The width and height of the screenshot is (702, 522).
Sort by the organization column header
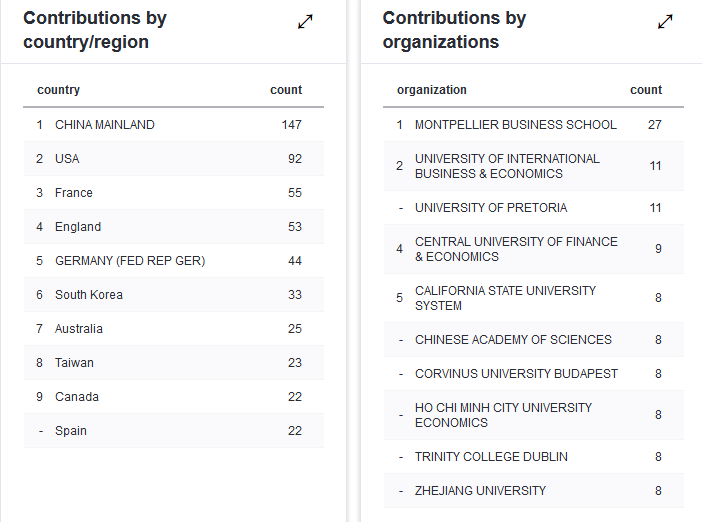pos(431,90)
